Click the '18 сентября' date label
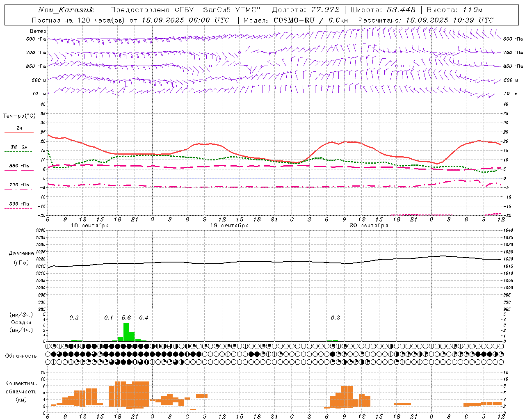This screenshot has width=525, height=420. click(x=90, y=226)
